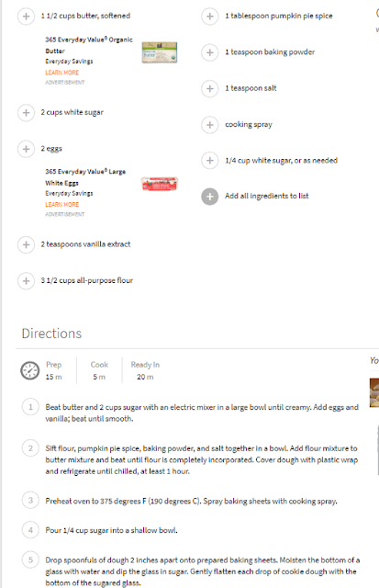Screen dimensions: 379x588
Task: Add vanilla extract with plus icon
Action: (x=26, y=245)
